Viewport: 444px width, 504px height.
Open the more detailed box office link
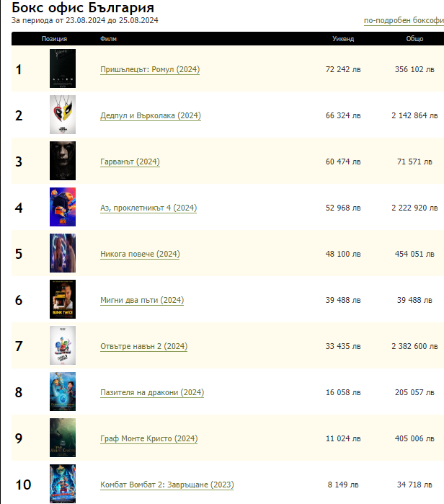tap(404, 21)
